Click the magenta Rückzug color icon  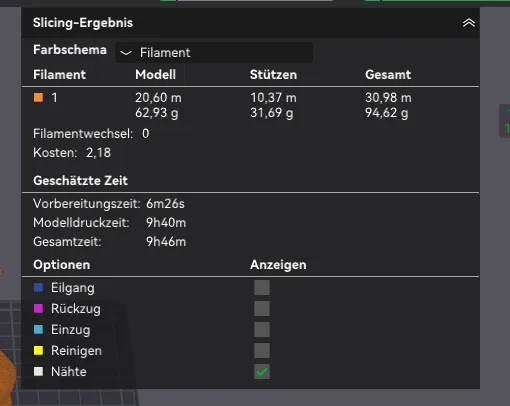click(x=39, y=308)
